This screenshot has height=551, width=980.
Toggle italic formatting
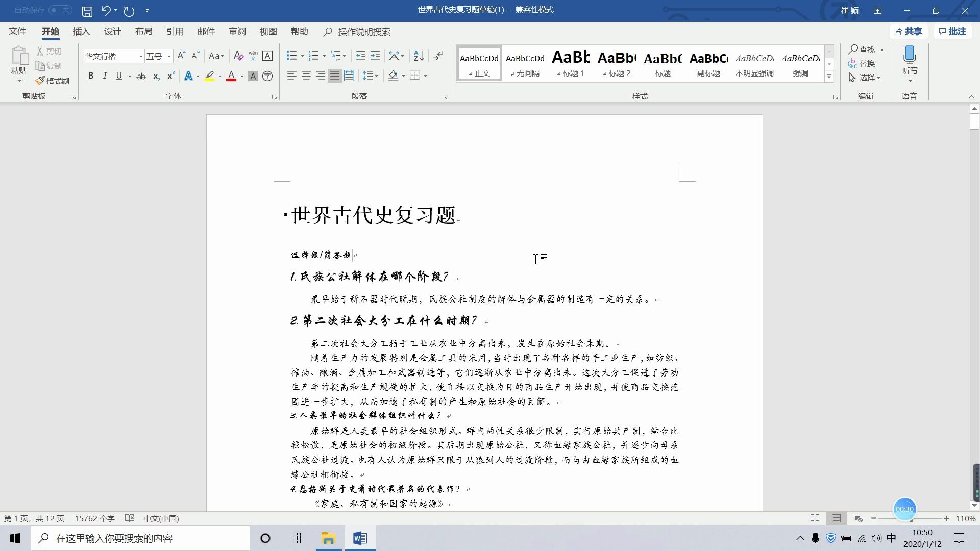(x=105, y=76)
